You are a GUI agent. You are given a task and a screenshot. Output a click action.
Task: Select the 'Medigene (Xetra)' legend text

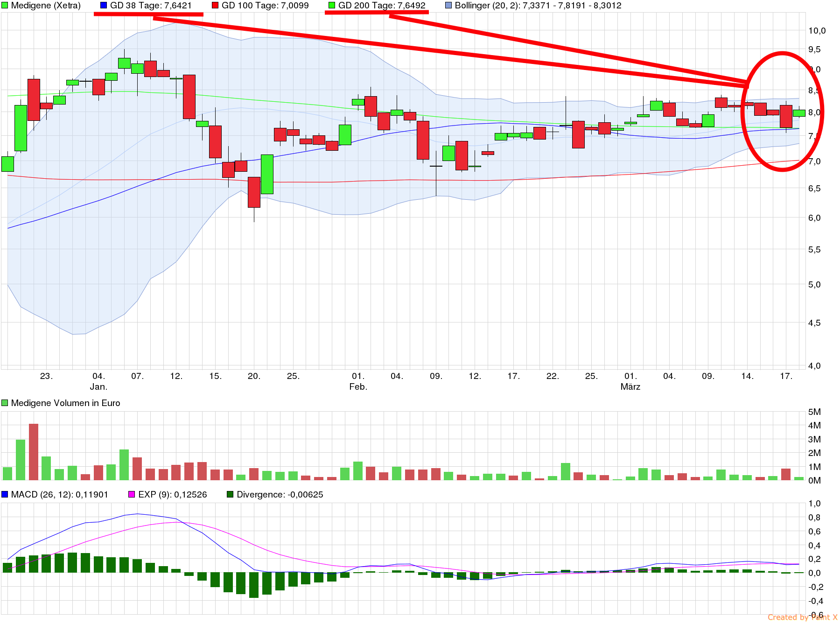pos(46,6)
